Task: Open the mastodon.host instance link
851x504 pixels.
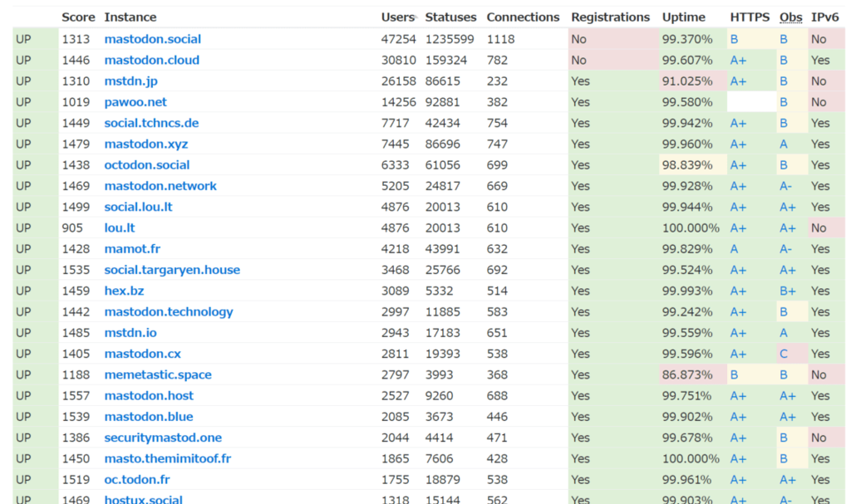Action: pyautogui.click(x=149, y=396)
